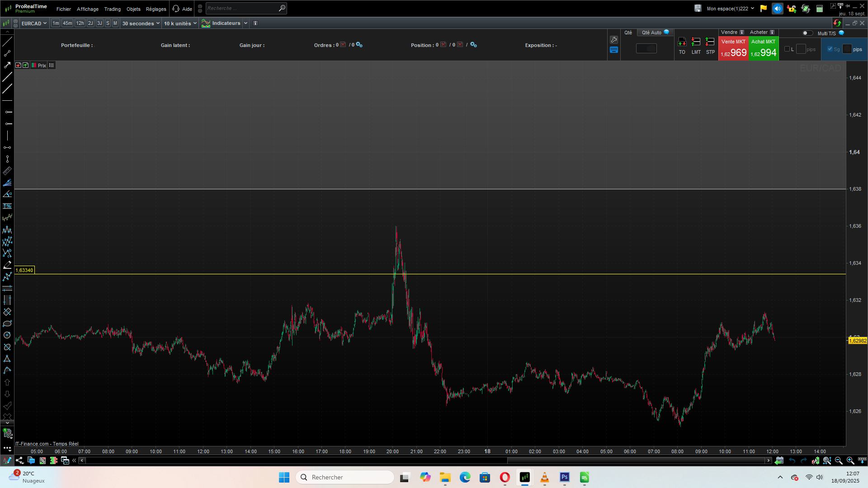Enable the L pips checkbox
Viewport: 868px width, 488px height.
point(787,49)
